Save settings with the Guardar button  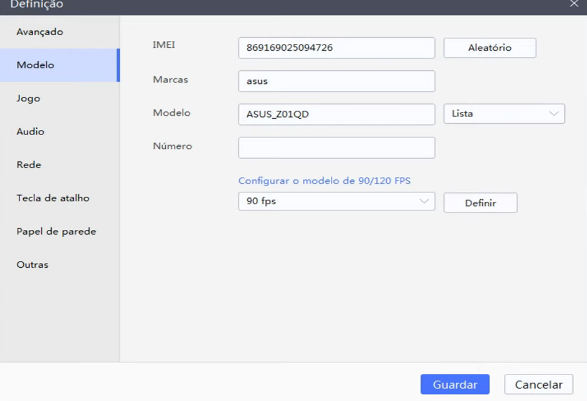(x=455, y=385)
